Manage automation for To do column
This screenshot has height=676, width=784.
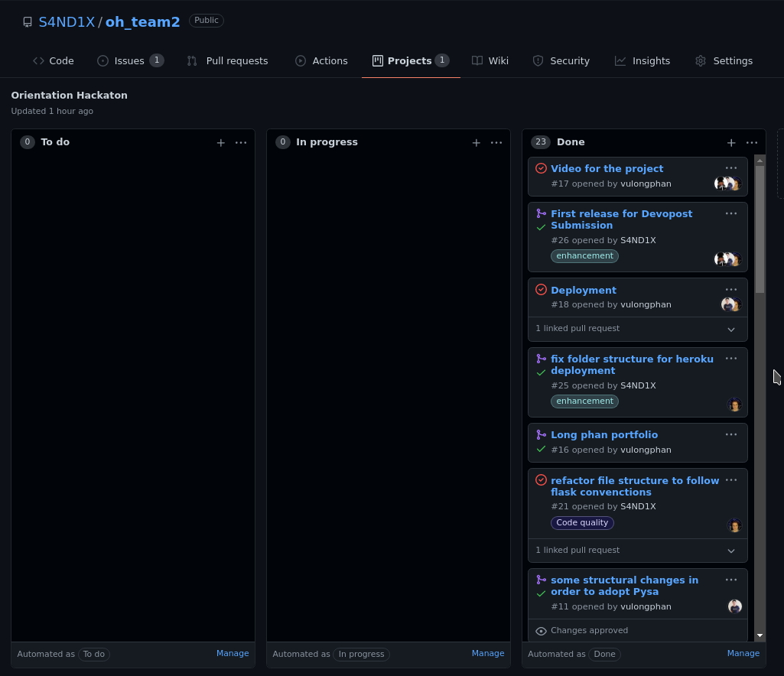[233, 654]
